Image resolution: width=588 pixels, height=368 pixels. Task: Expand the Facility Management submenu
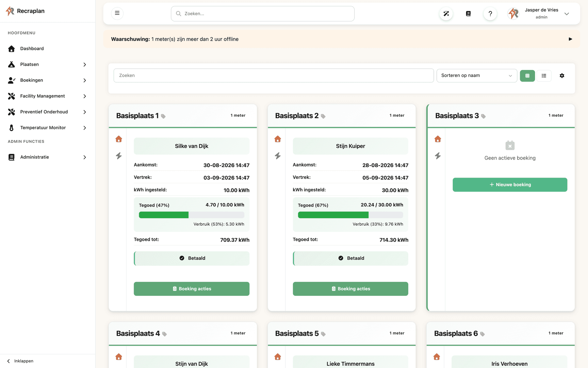click(85, 96)
